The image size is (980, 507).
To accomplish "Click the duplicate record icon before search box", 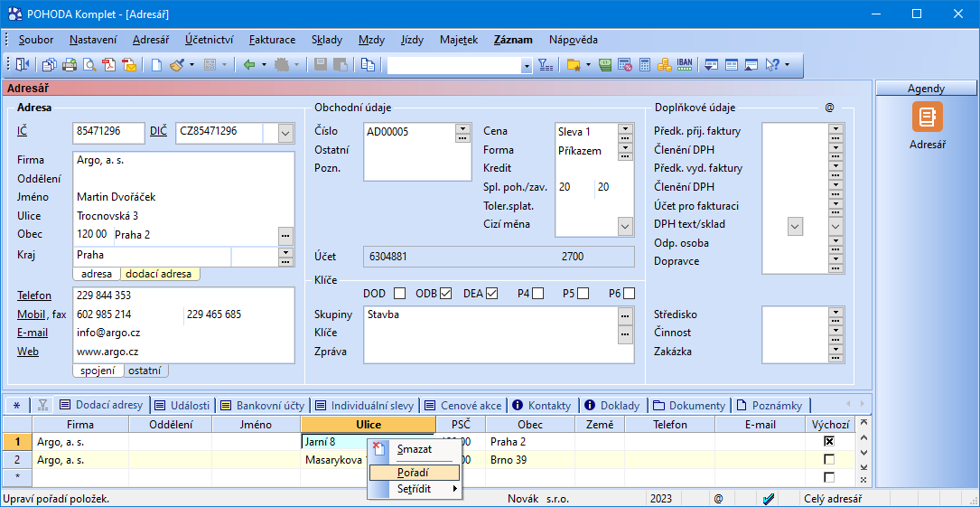I will pyautogui.click(x=369, y=64).
